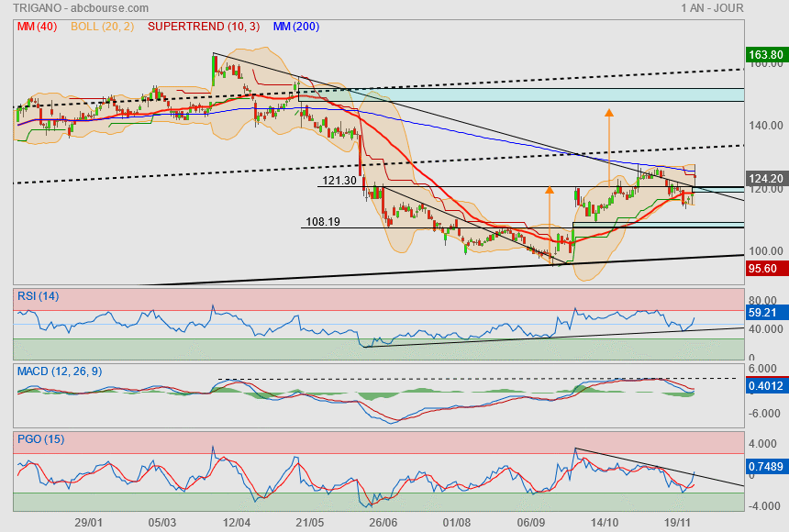This screenshot has height=532, width=789.
Task: Click the 140.00 price axis label
Action: click(766, 126)
